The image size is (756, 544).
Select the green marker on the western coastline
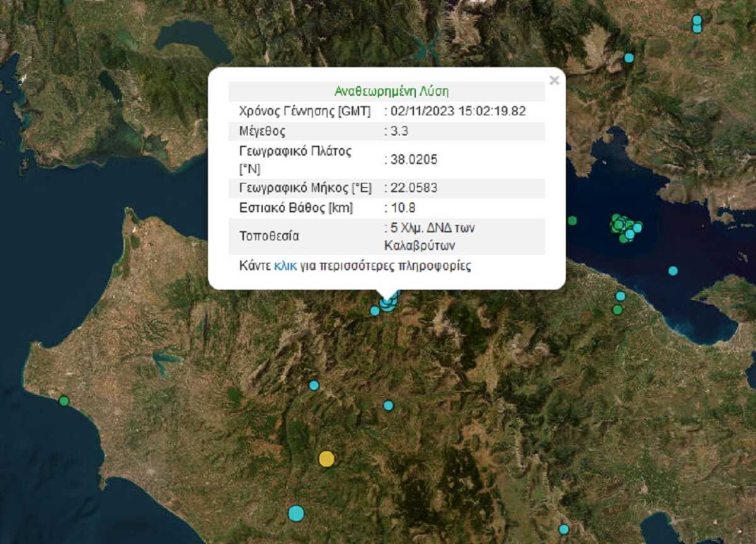point(64,401)
